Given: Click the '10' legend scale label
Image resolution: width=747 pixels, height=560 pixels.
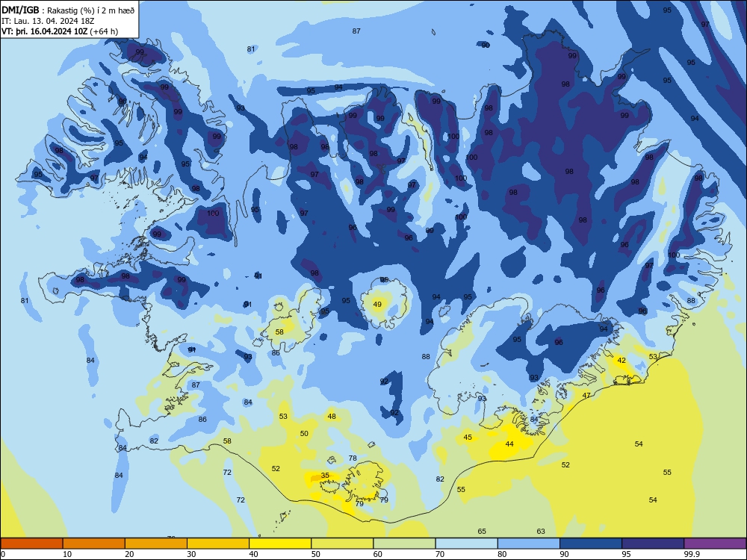Looking at the screenshot, I should point(67,554).
